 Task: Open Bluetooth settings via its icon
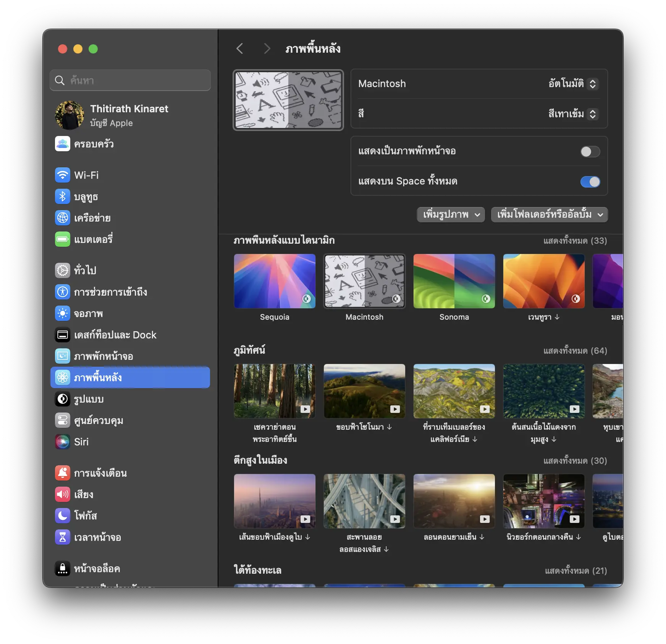coord(63,197)
